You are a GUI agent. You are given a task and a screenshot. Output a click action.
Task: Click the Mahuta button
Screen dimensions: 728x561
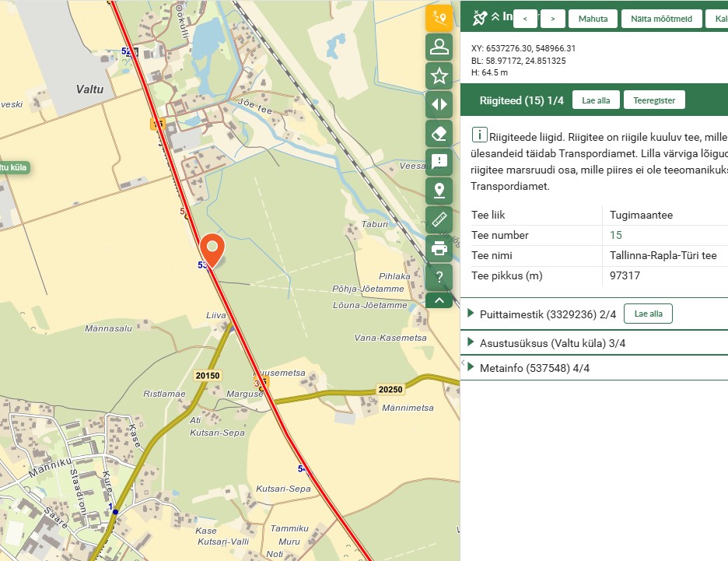point(593,19)
